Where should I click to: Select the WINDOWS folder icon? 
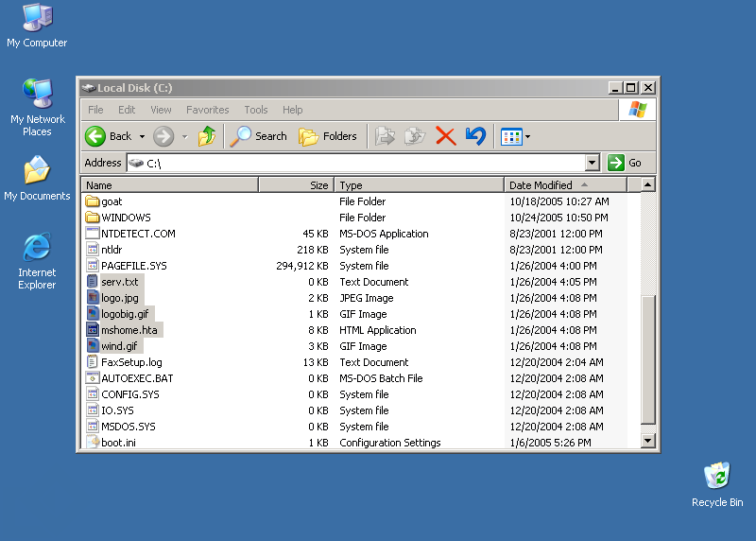tap(92, 218)
